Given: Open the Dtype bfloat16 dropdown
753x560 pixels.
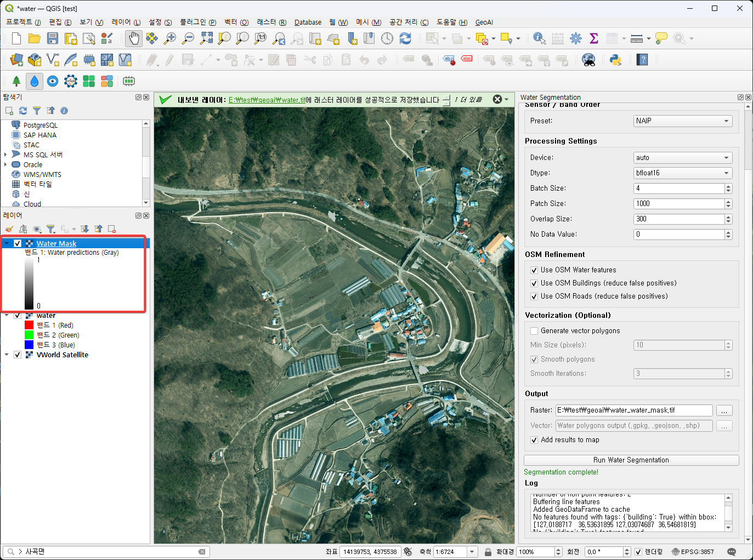Looking at the screenshot, I should tap(682, 173).
